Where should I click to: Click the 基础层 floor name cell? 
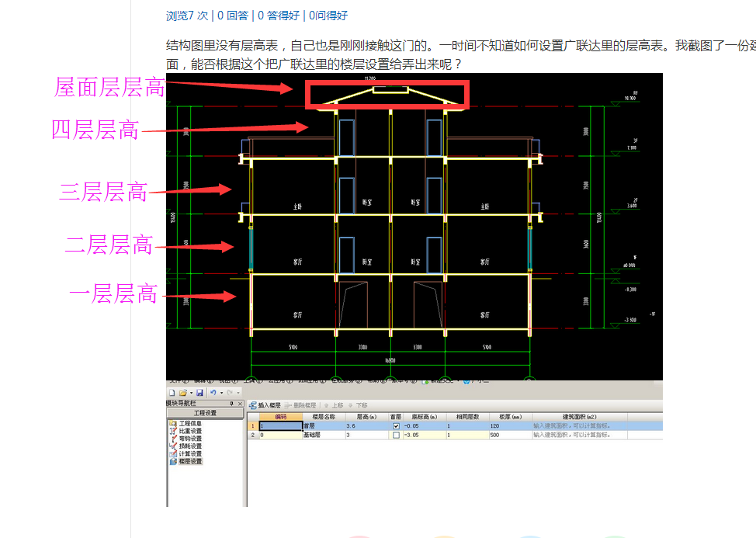[x=324, y=435]
